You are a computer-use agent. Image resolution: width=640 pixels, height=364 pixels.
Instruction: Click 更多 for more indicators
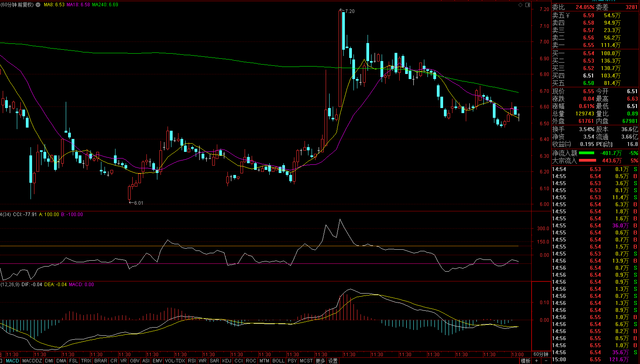coord(320,361)
